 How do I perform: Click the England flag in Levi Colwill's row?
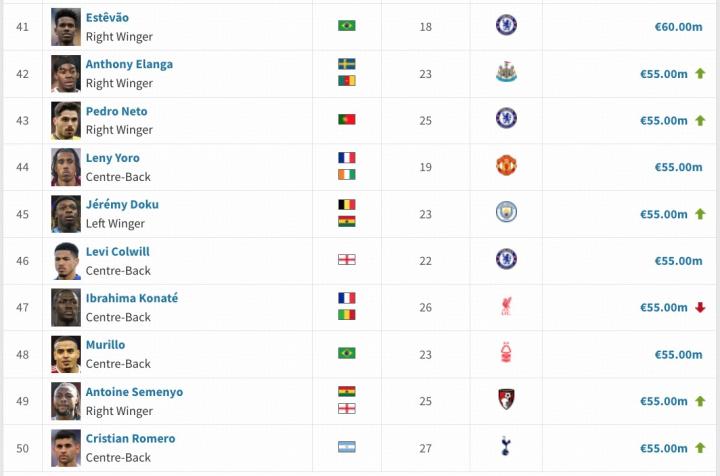point(346,260)
